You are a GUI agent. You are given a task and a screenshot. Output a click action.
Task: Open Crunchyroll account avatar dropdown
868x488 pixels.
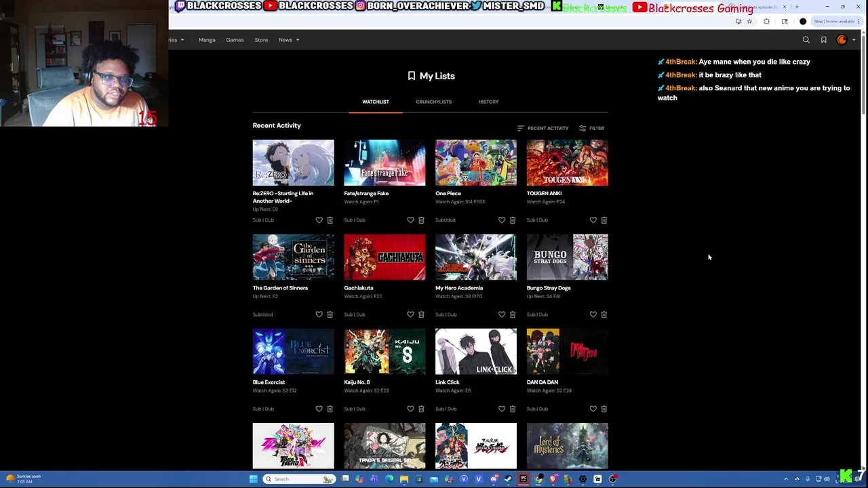[x=845, y=40]
